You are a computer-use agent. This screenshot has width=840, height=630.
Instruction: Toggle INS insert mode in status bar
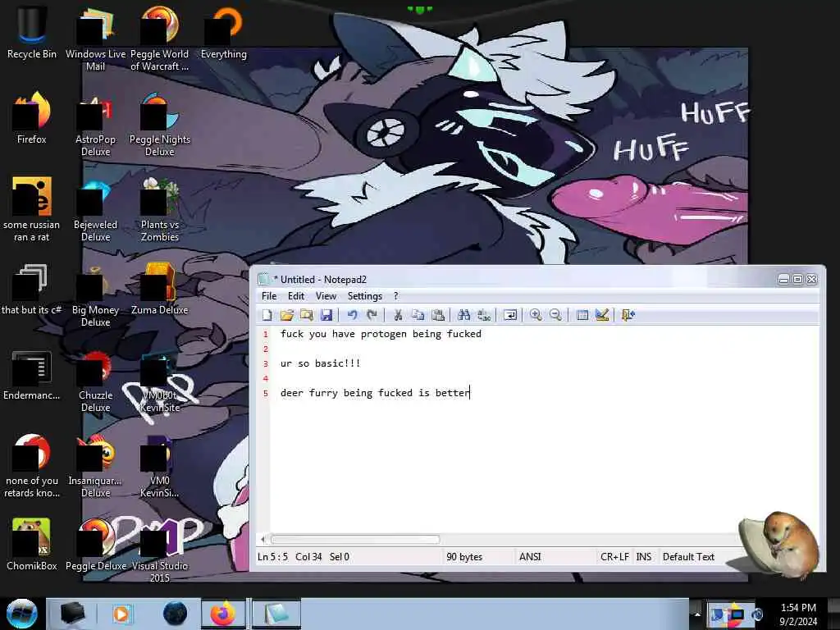(x=643, y=557)
